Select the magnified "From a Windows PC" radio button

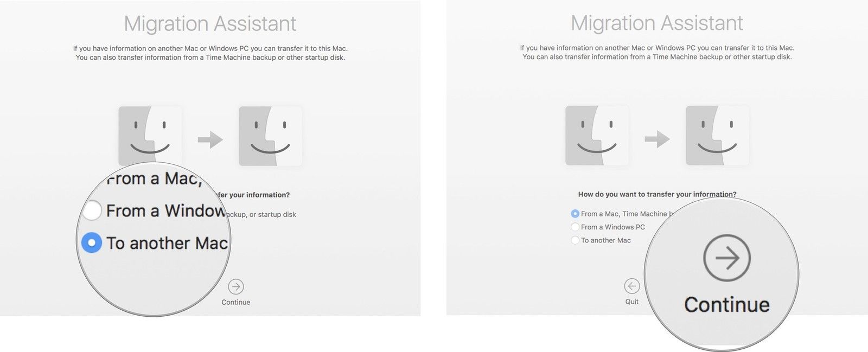tap(92, 210)
